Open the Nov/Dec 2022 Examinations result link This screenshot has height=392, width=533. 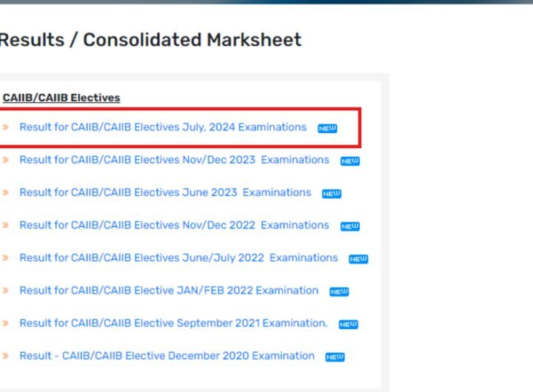point(174,225)
